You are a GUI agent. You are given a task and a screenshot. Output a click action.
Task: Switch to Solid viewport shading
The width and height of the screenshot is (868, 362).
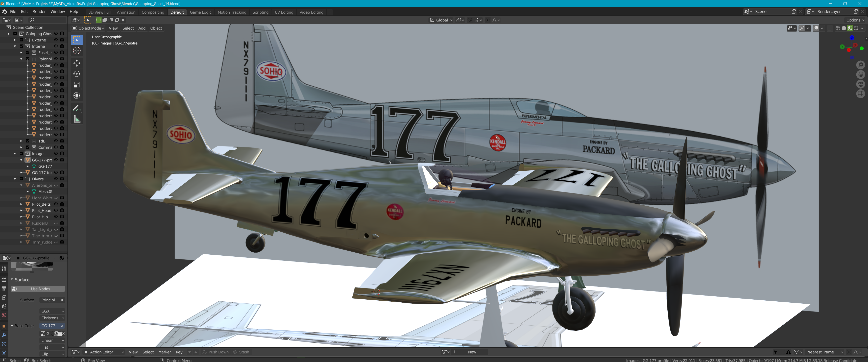point(844,28)
